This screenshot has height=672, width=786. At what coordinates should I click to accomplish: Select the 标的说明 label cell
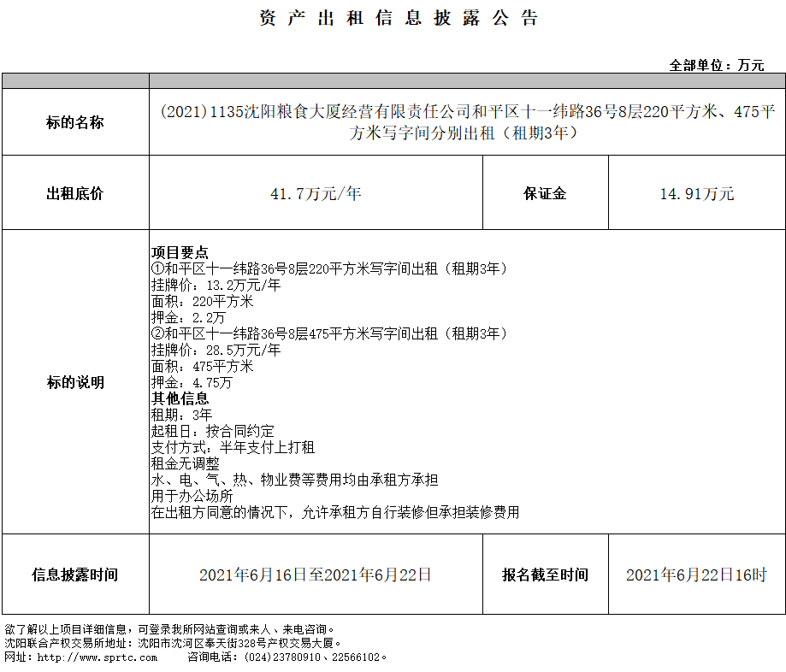(x=75, y=382)
